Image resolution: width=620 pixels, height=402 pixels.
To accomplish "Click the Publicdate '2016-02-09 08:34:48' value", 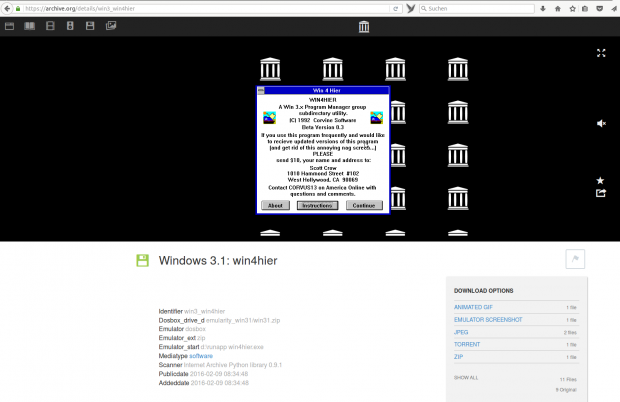I will (219, 374).
